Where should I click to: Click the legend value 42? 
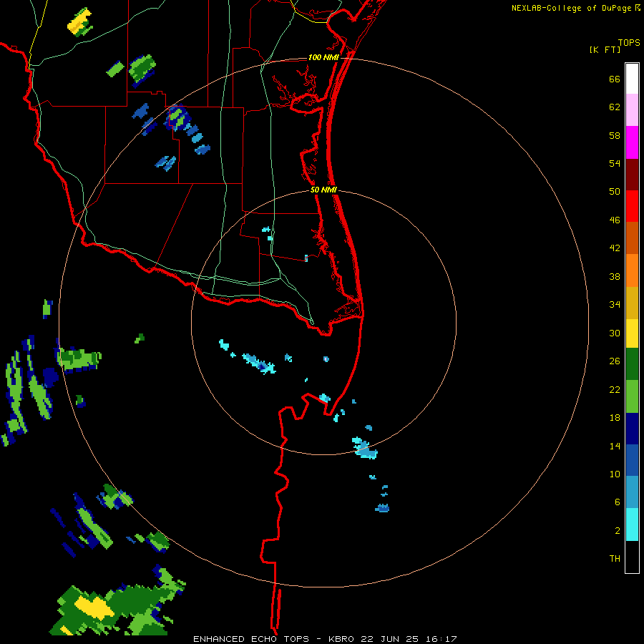coord(615,248)
